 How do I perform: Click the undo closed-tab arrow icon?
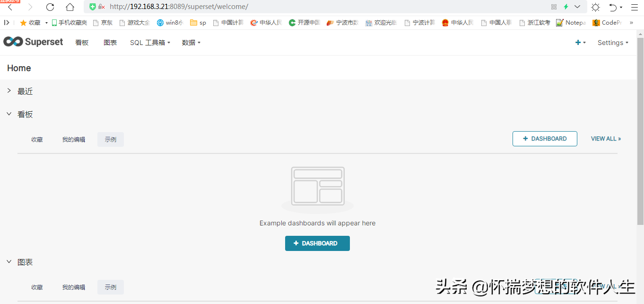(x=613, y=7)
